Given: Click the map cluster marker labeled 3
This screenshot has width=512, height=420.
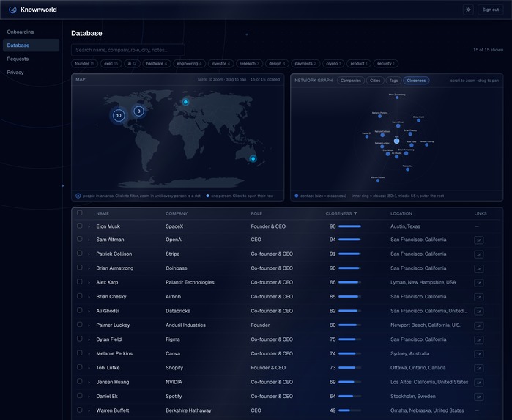Looking at the screenshot, I should click(x=138, y=111).
